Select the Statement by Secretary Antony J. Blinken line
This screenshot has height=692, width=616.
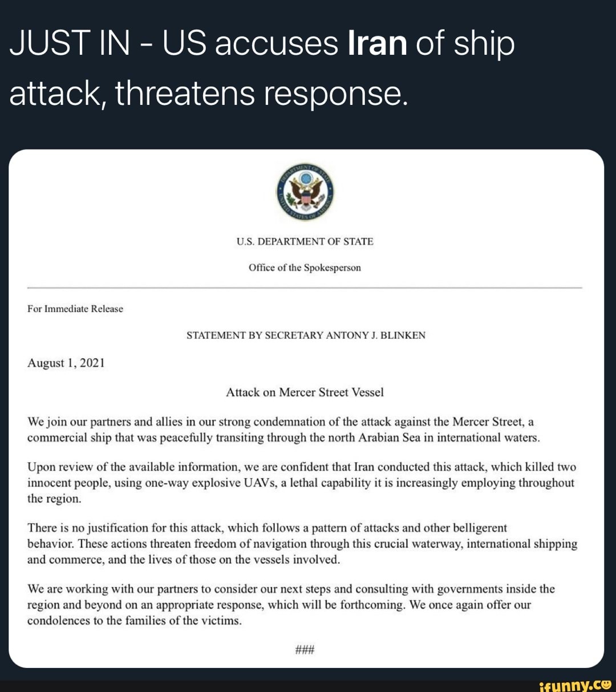[x=306, y=335]
